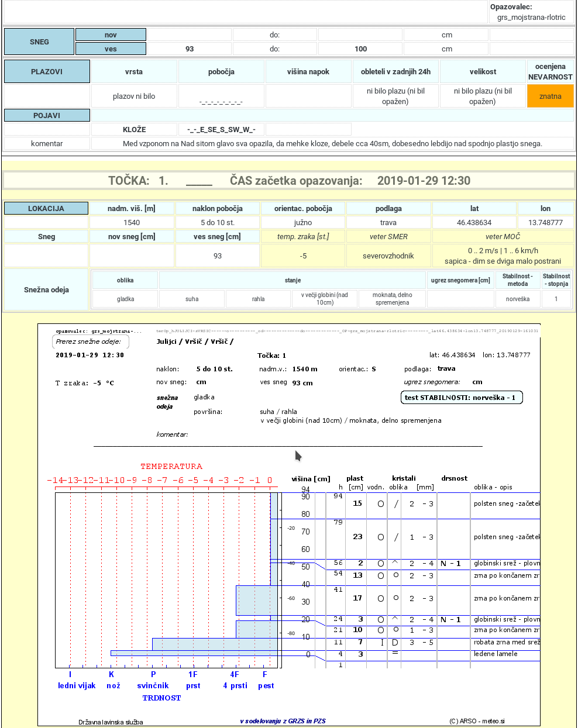Click the blue 'POJAVI' header cell
This screenshot has height=728, width=578.
47,115
